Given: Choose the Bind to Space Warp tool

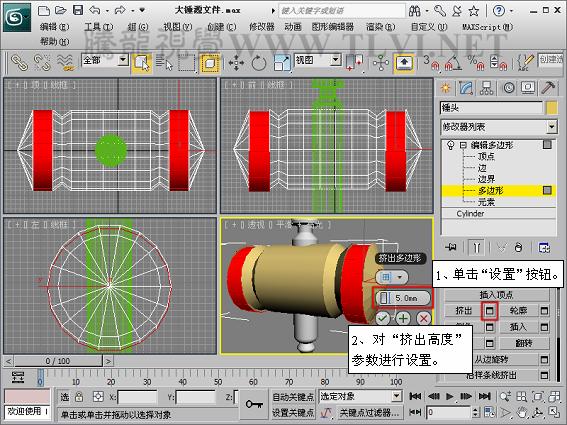Looking at the screenshot, I should point(66,63).
